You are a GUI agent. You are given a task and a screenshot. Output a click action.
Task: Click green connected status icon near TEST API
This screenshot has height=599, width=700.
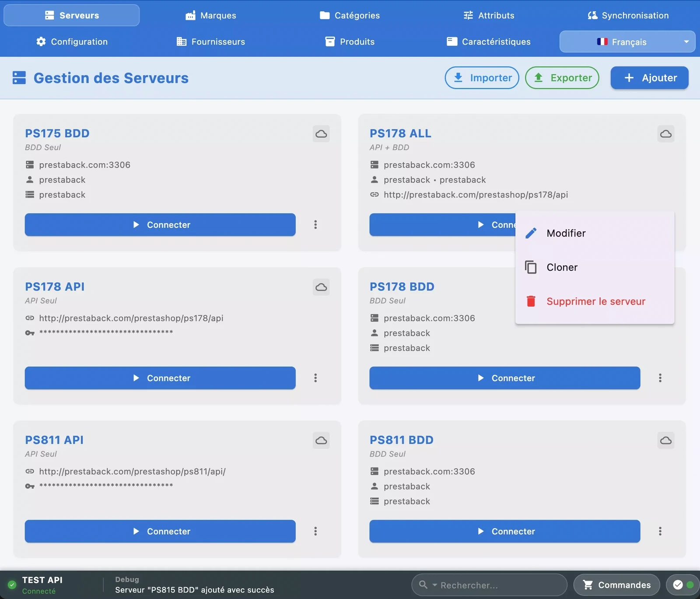point(12,585)
